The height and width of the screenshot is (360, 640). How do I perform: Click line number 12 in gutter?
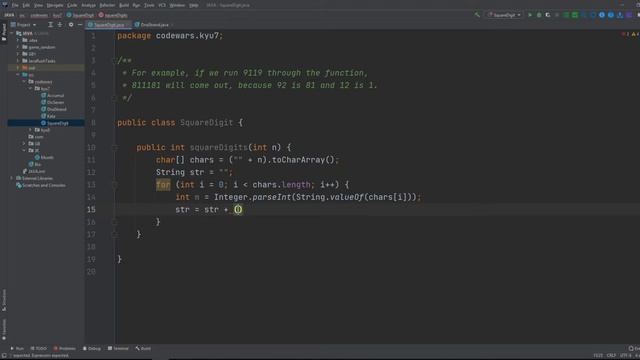pos(91,173)
